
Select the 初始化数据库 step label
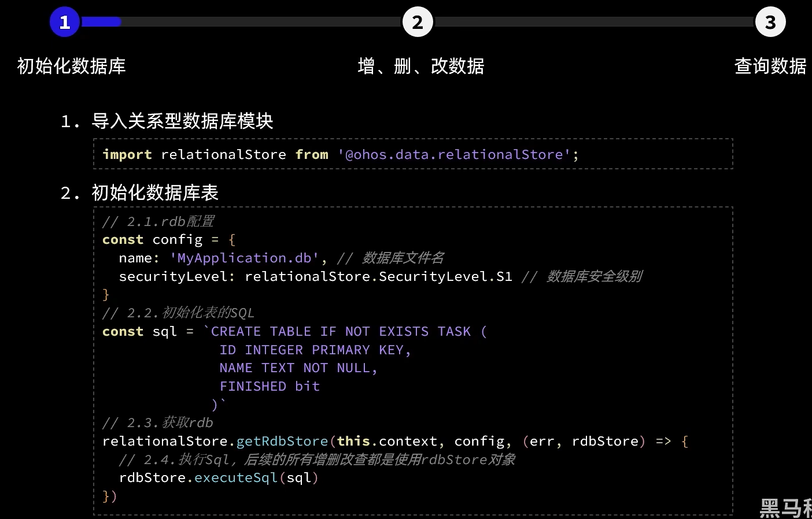tap(71, 66)
